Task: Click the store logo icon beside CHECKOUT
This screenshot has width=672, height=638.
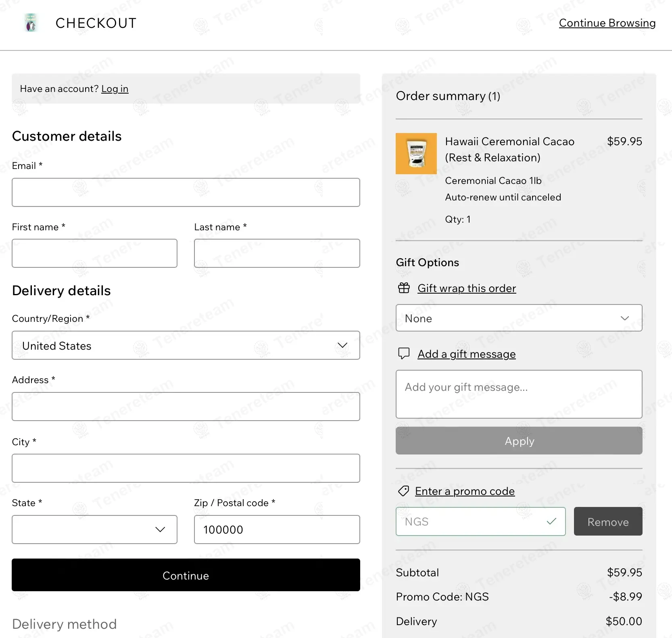Action: pos(31,23)
